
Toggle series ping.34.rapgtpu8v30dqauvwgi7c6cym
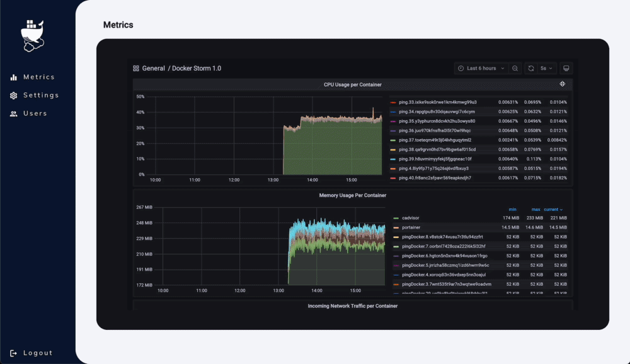click(437, 111)
